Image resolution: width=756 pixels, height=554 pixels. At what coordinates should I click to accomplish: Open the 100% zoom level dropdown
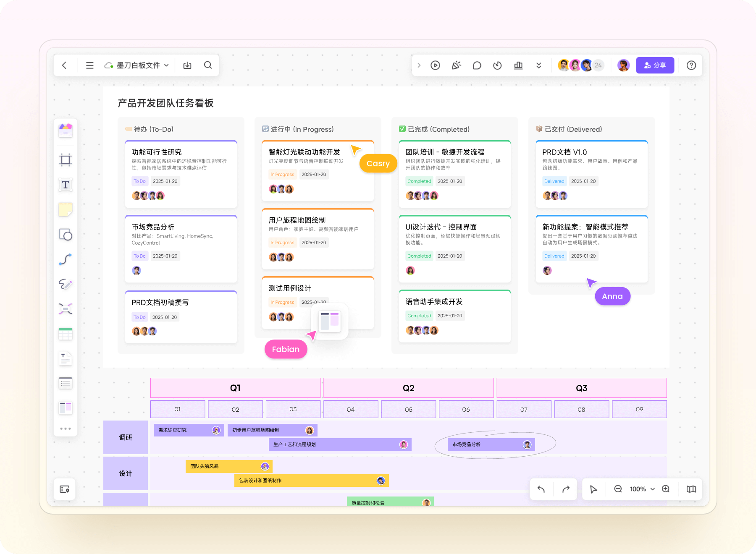point(642,489)
